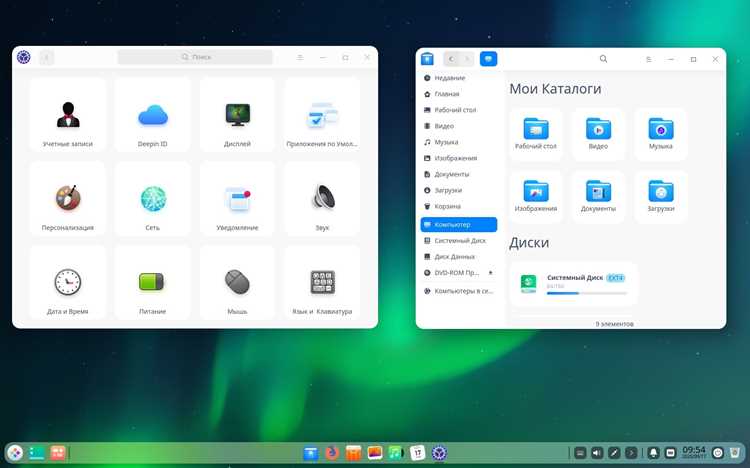The width and height of the screenshot is (750, 468).
Task: Click the teal dock icon beside the launcher
Action: pos(36,452)
